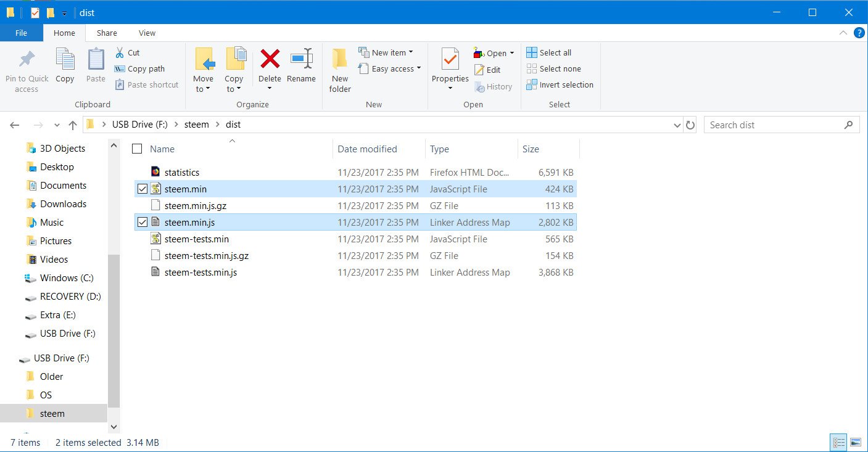This screenshot has height=452, width=868.
Task: Expand the Move to dropdown
Action: [x=203, y=89]
